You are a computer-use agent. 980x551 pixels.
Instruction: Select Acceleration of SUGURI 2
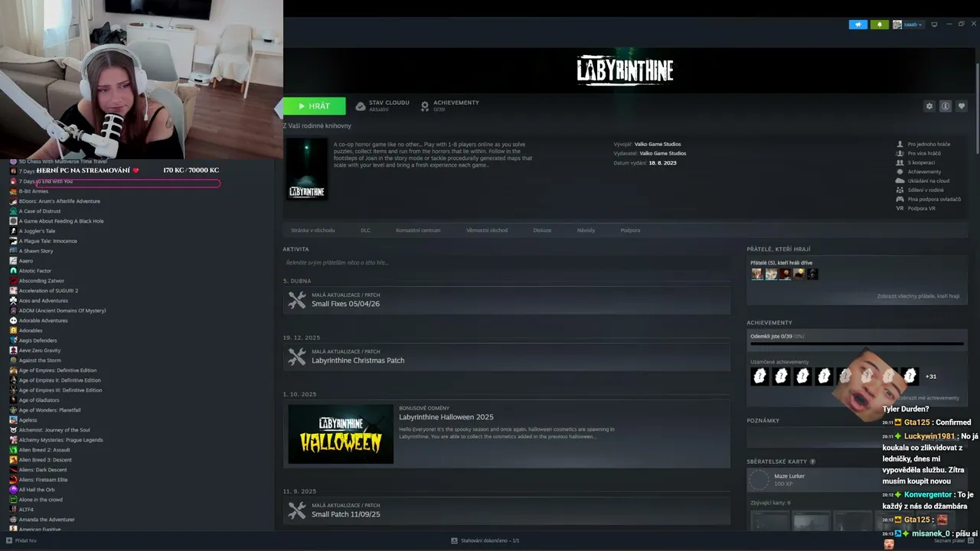[48, 291]
